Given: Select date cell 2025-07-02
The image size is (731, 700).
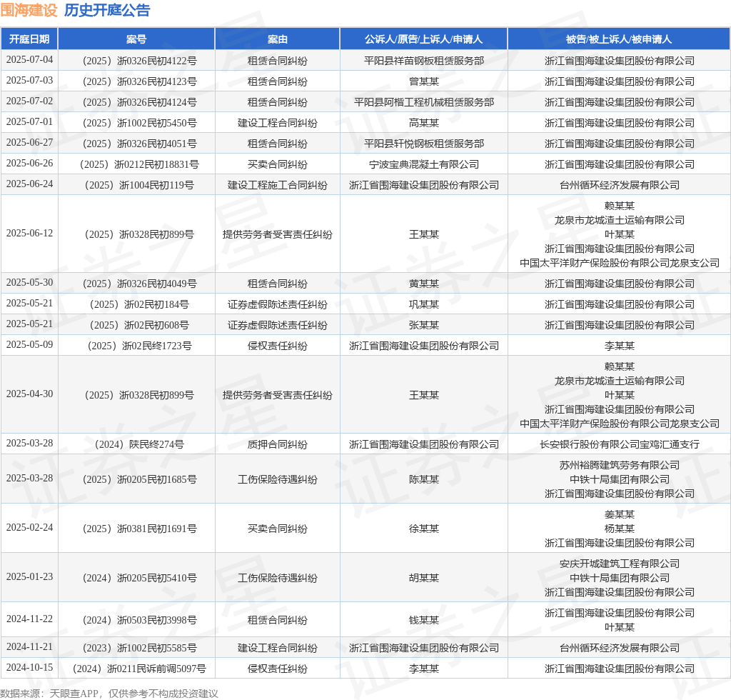Looking at the screenshot, I should tap(29, 101).
